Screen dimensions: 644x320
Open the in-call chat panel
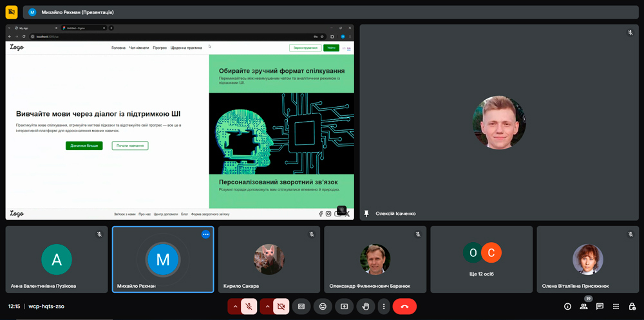[x=600, y=306]
